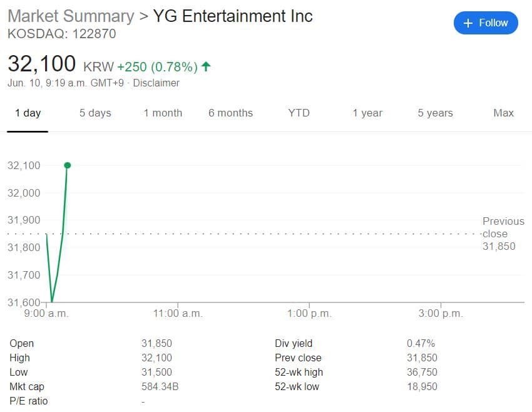Click the green up arrow icon
This screenshot has width=532, height=412.
point(207,66)
